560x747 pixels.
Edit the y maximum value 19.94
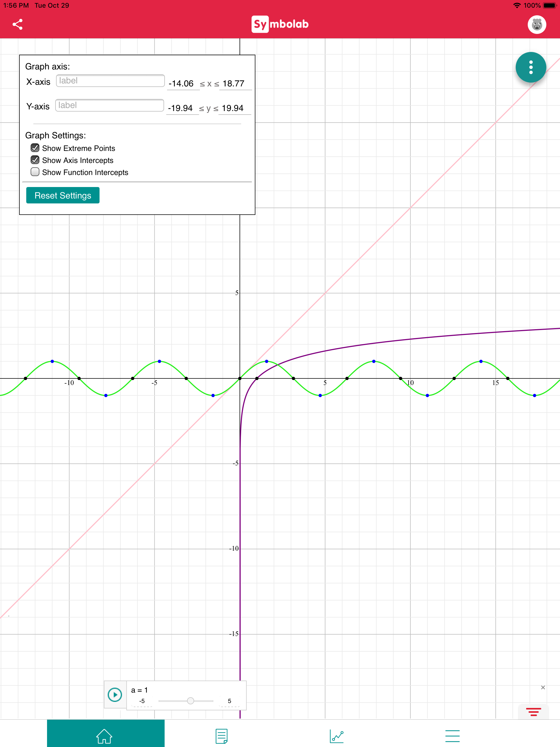coord(234,108)
